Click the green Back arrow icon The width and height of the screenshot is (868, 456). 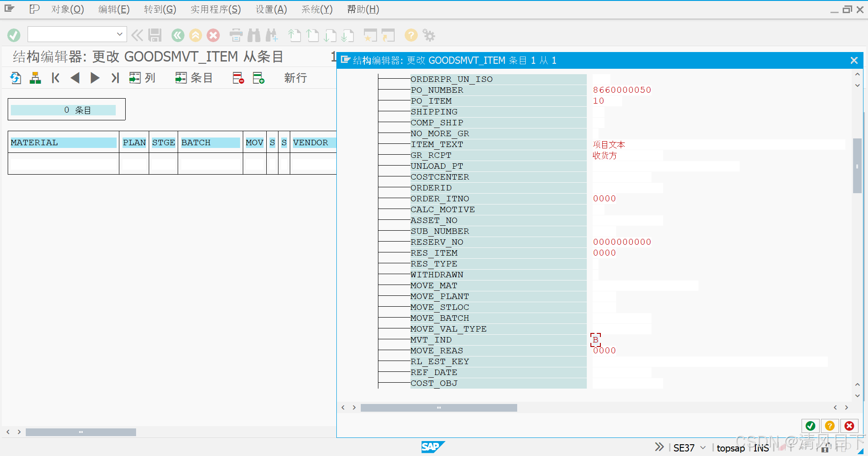[x=177, y=35]
